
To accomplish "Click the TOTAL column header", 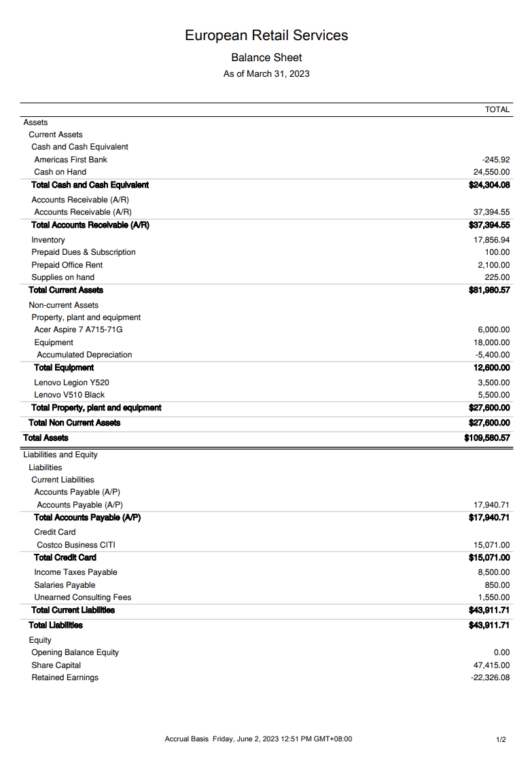I will click(x=497, y=109).
